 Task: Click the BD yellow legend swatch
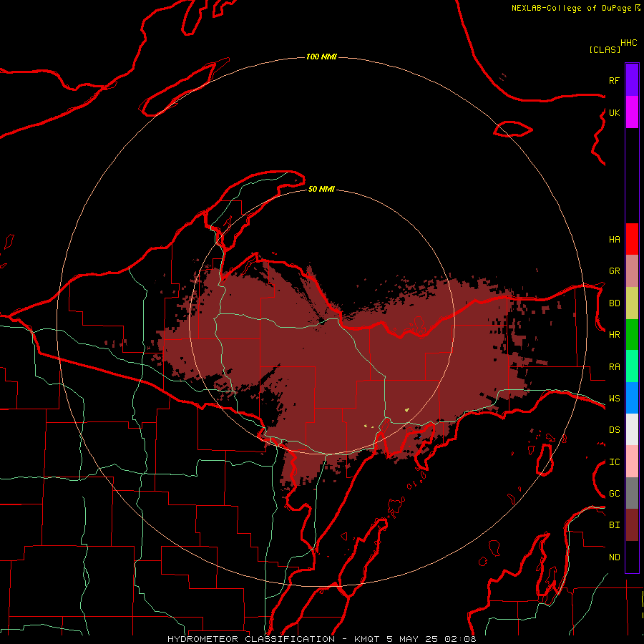[x=632, y=303]
